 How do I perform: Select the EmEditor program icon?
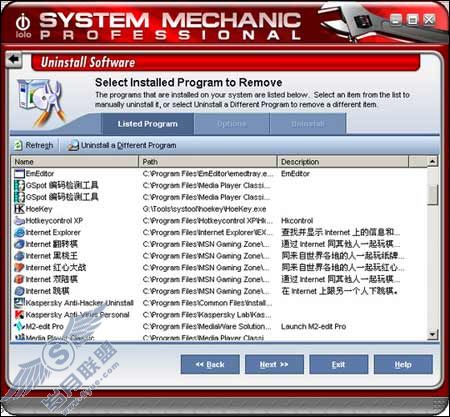click(19, 174)
